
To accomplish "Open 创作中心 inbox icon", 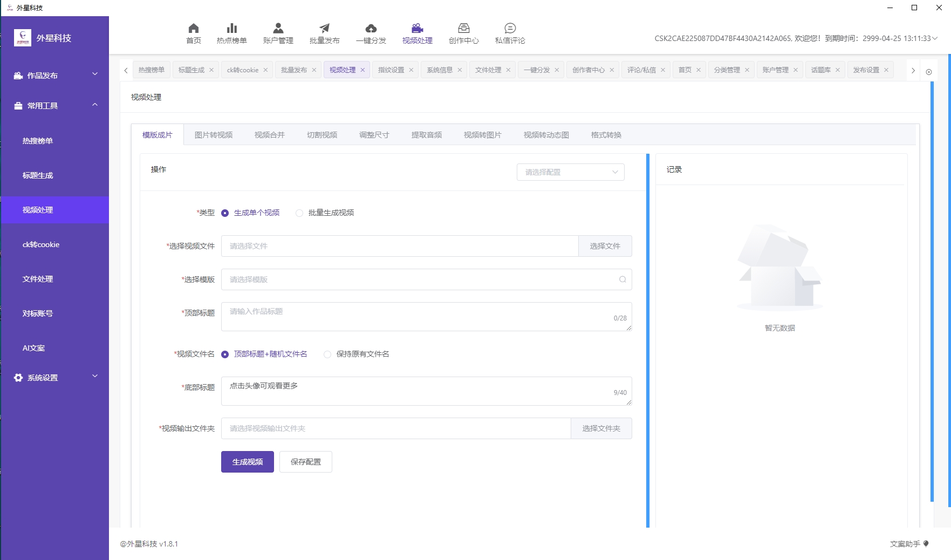I will (463, 29).
